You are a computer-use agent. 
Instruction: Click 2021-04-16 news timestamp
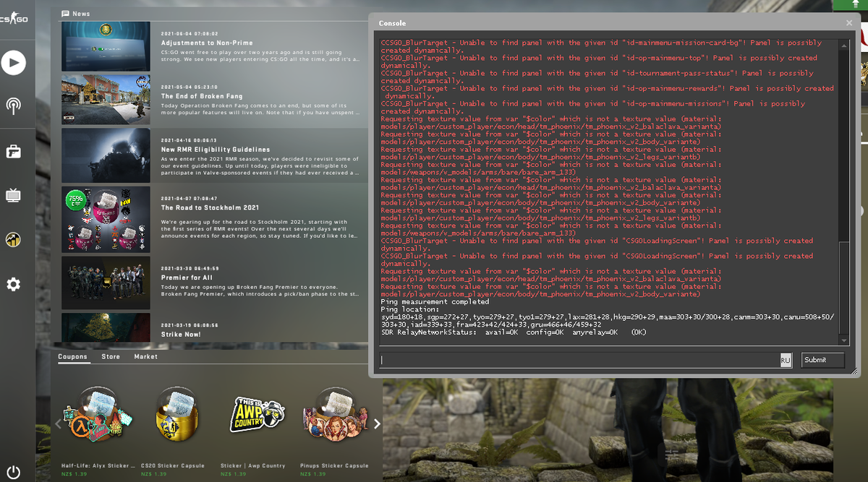point(189,140)
